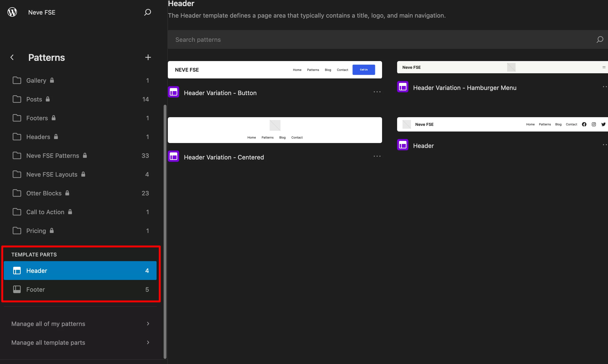Image resolution: width=608 pixels, height=364 pixels.
Task: Open actions menu for Header Variation - Button
Action: (x=377, y=92)
